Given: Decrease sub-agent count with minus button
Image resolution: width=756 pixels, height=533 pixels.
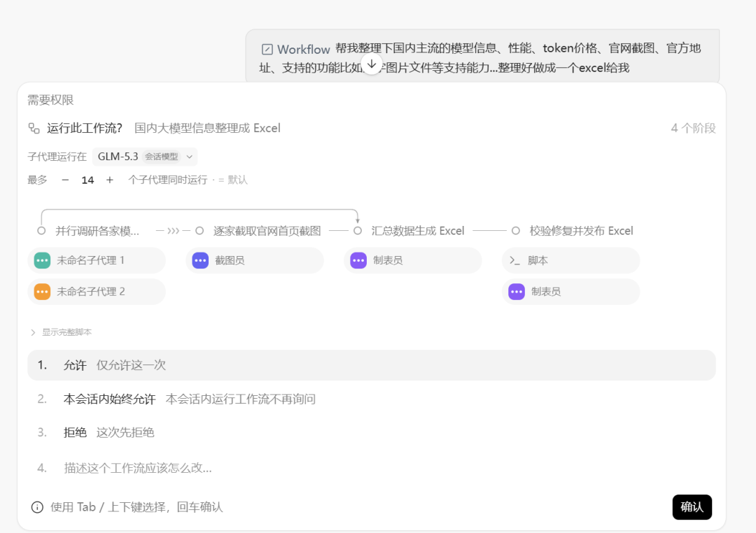Looking at the screenshot, I should [x=65, y=180].
